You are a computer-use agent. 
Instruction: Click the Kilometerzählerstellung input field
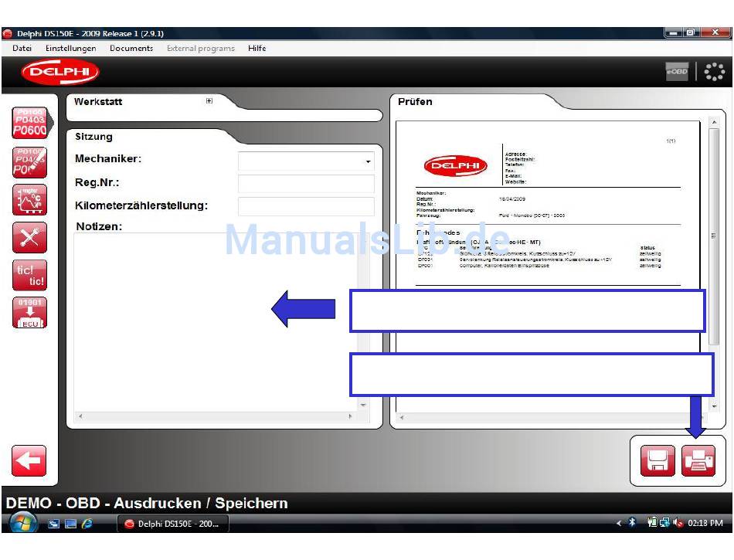[x=306, y=206]
